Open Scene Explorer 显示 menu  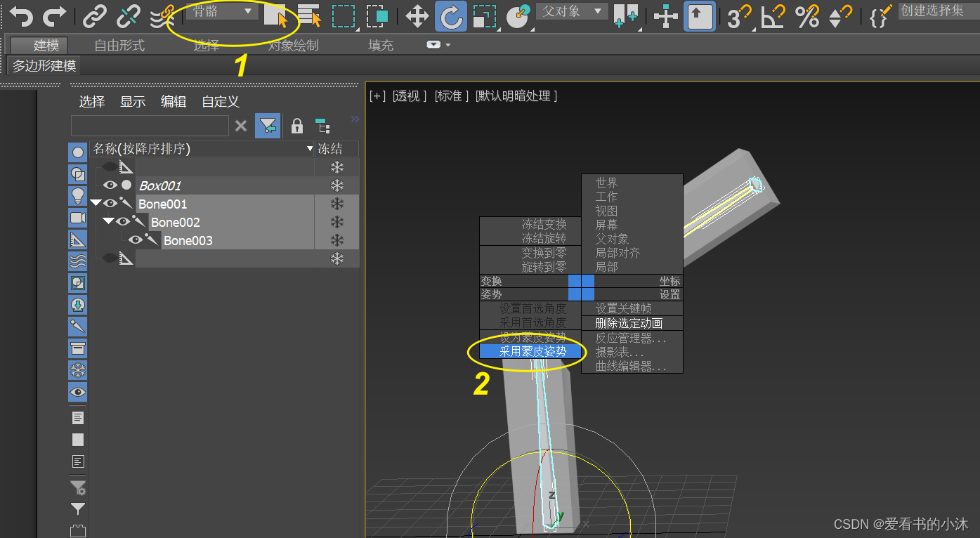point(133,102)
